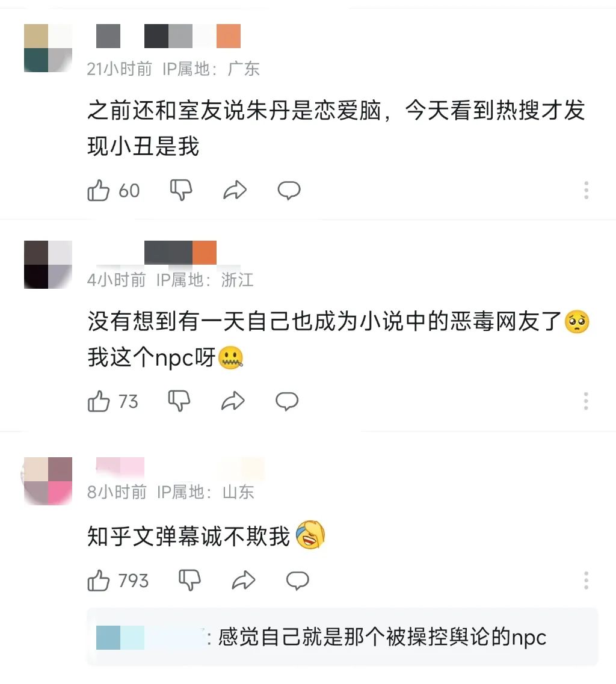
Task: Open the first commenter's username
Action: (168, 35)
